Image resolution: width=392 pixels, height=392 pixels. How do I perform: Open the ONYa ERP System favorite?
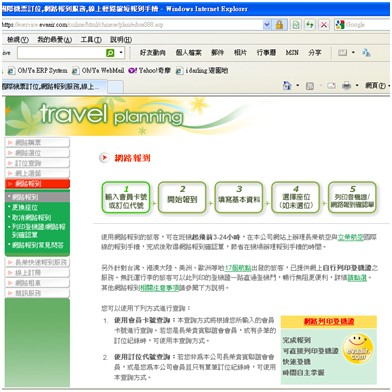click(x=38, y=71)
